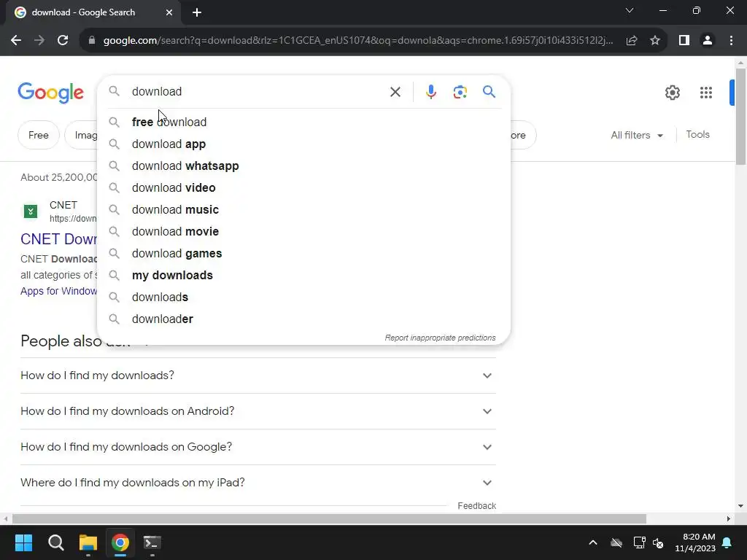Click muted volume icon in system tray

(x=659, y=542)
